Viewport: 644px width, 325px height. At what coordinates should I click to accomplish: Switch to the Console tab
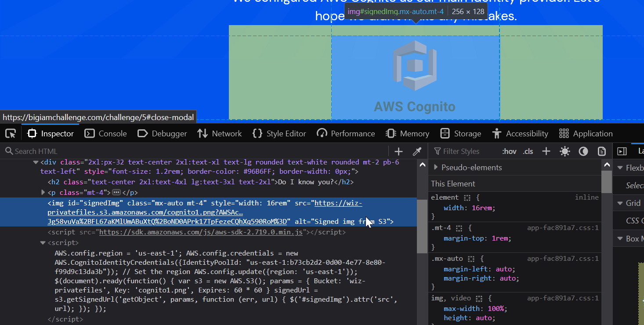tap(105, 133)
